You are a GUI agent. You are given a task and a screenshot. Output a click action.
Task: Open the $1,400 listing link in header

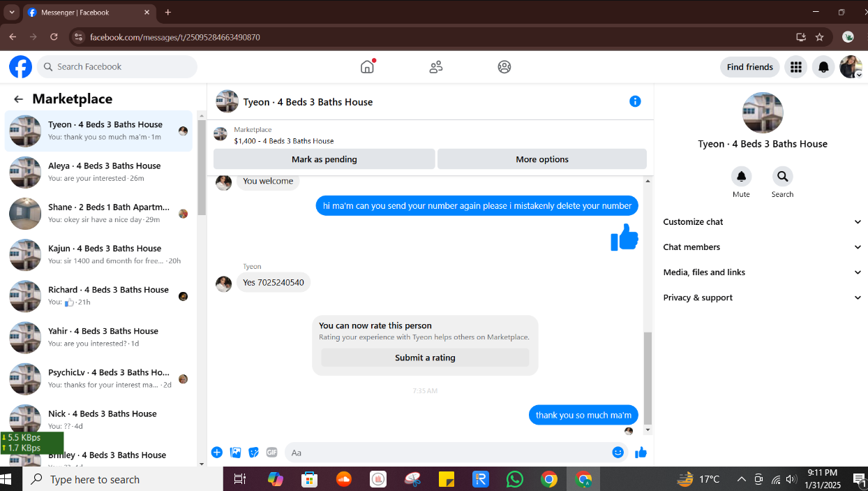[x=284, y=141]
